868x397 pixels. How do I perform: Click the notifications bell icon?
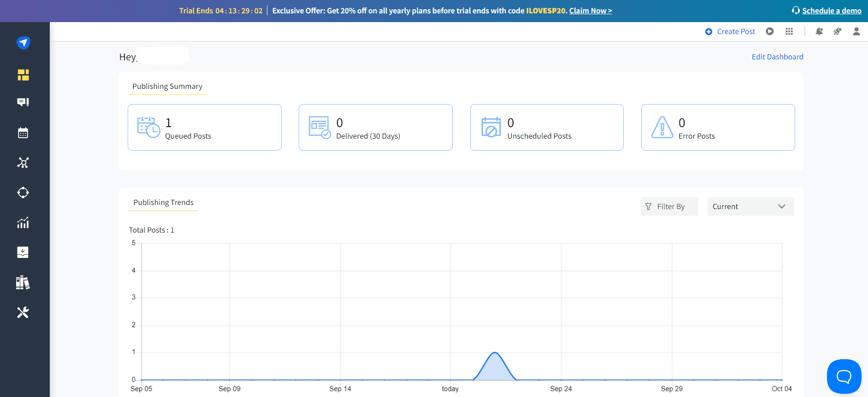[x=819, y=31]
